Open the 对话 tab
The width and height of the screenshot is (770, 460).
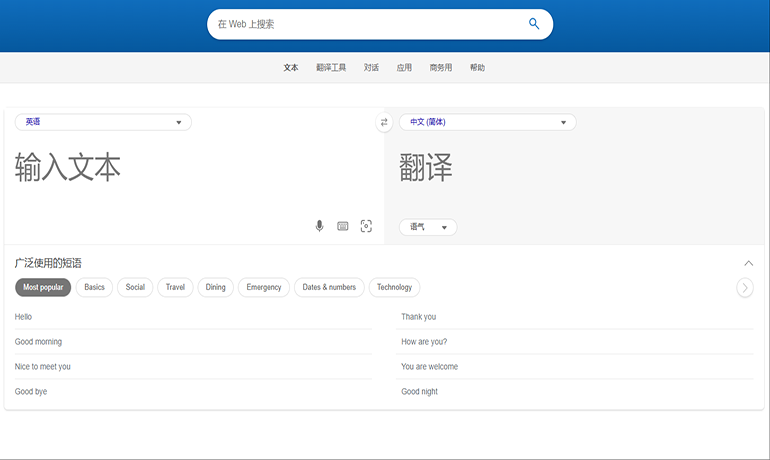coord(371,68)
